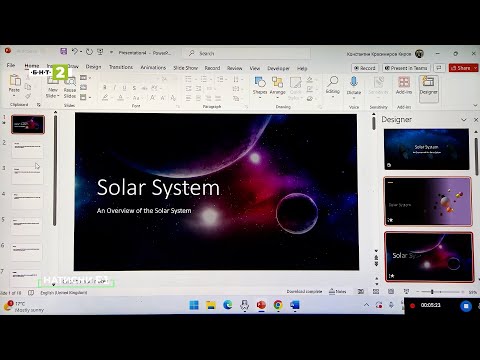The width and height of the screenshot is (480, 360).
Task: Open the Comments icon button
Action: coord(439,68)
